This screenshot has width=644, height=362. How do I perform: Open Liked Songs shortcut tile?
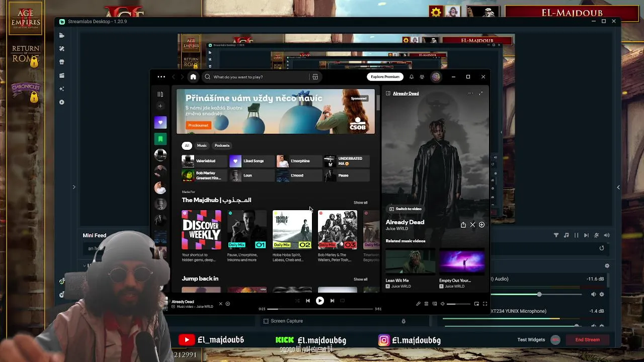(251, 161)
